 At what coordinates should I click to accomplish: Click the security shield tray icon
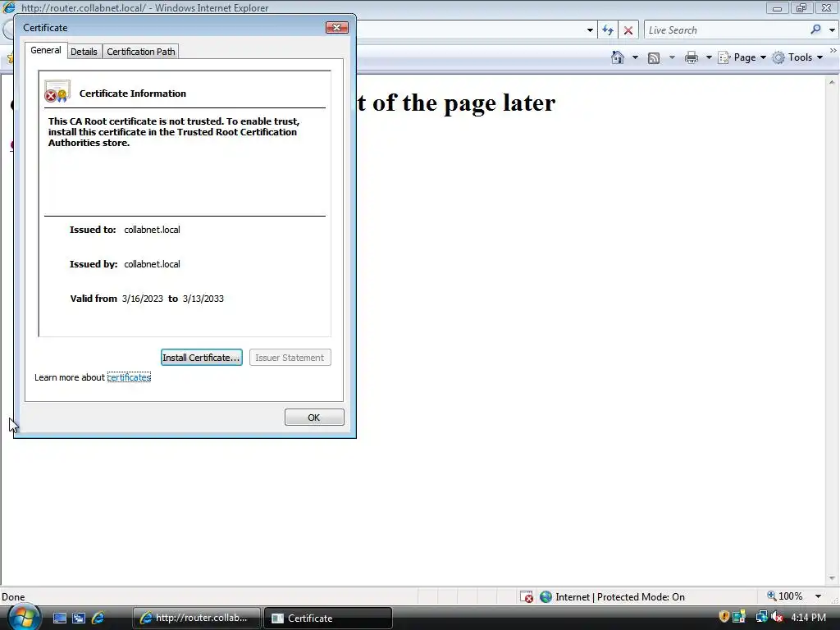pos(724,617)
